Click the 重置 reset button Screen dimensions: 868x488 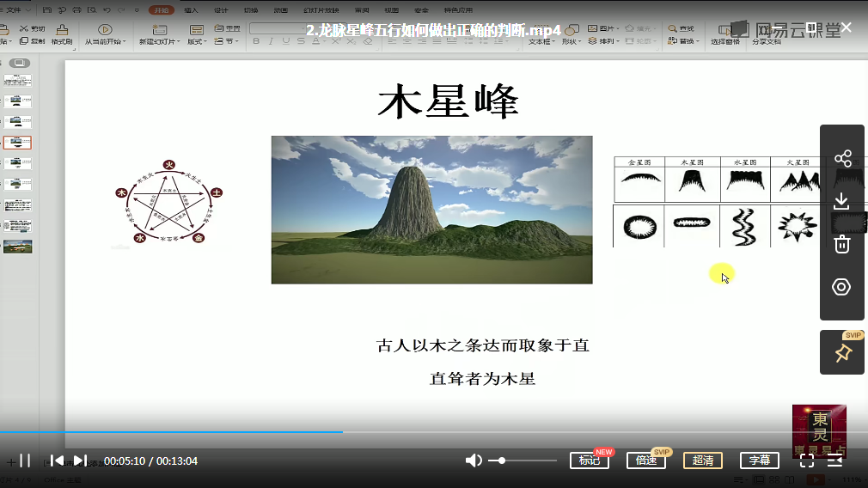228,28
